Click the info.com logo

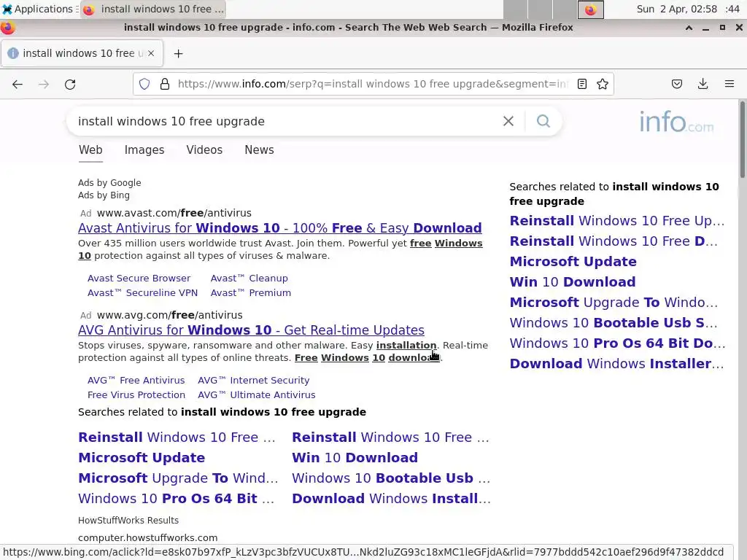676,122
